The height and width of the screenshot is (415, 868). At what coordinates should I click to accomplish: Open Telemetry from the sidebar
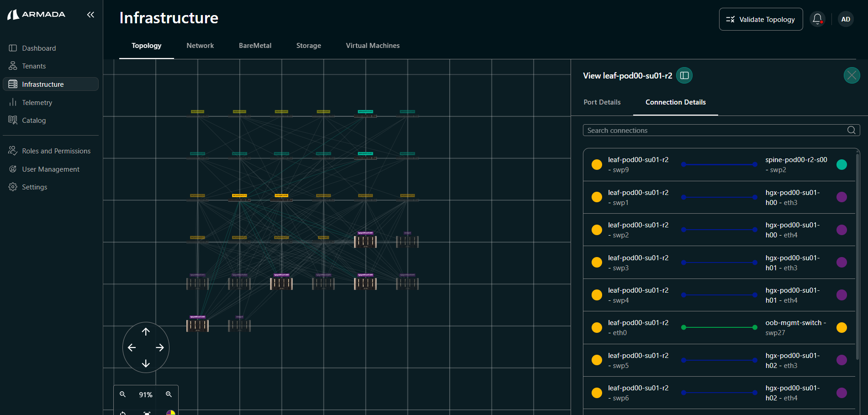(37, 103)
